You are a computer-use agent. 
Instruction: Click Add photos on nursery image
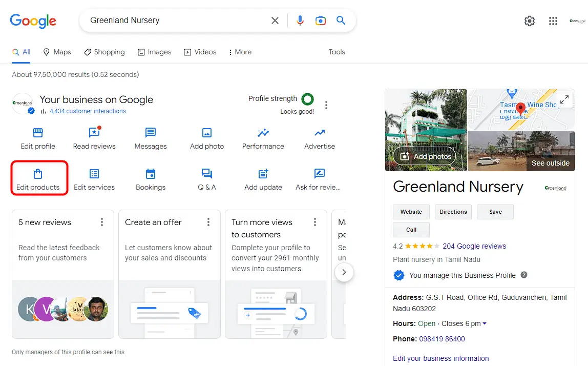click(425, 156)
